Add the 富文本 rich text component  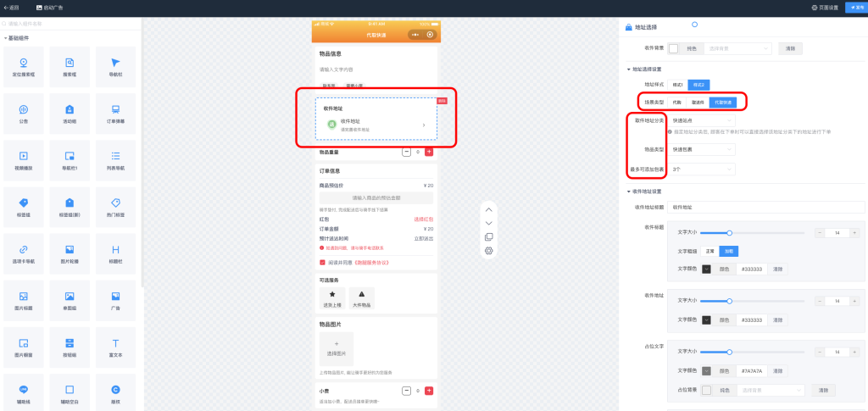[115, 347]
